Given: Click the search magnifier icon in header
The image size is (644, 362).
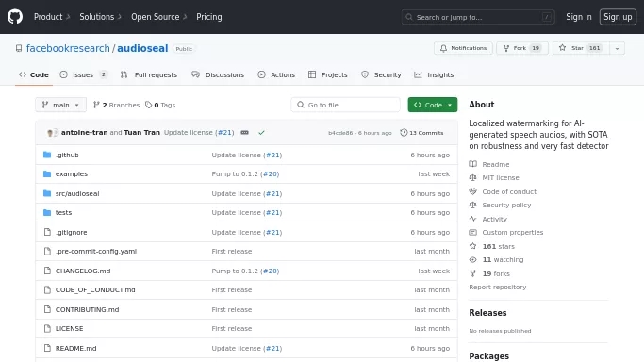Looking at the screenshot, I should 409,17.
